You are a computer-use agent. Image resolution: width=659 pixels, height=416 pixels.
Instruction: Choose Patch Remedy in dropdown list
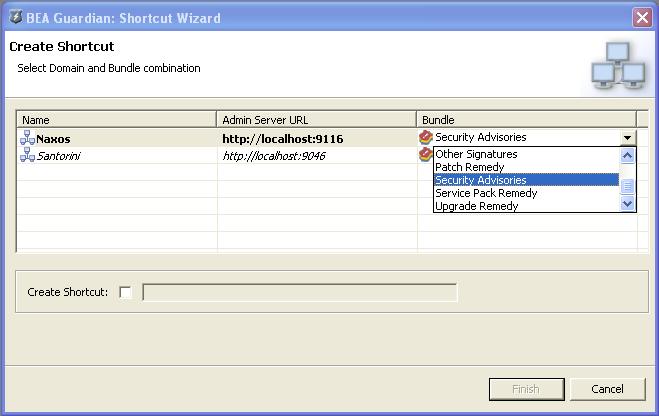click(x=526, y=167)
